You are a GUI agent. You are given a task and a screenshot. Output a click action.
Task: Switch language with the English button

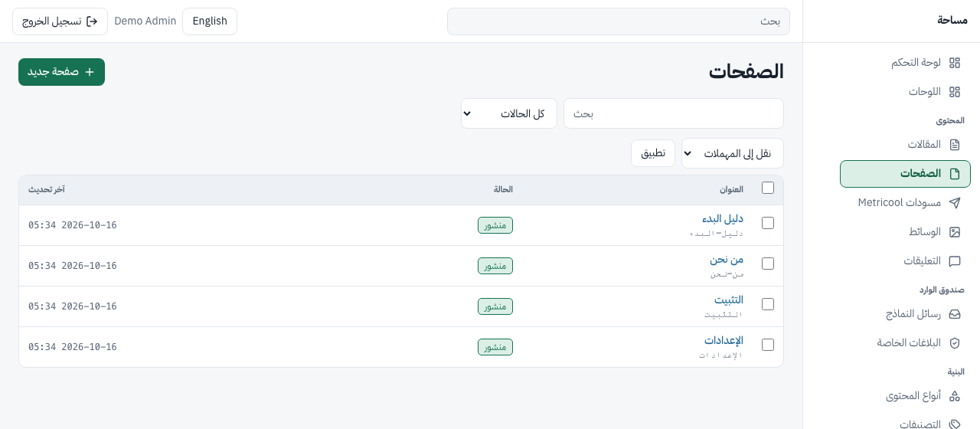point(210,21)
